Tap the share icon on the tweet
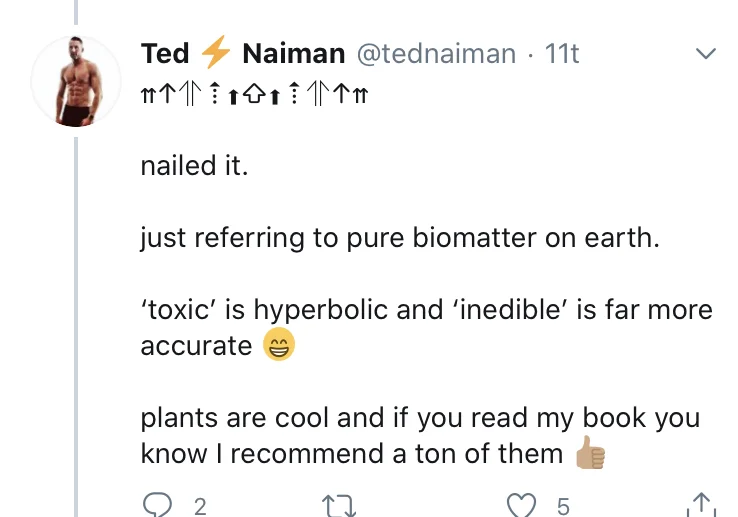This screenshot has height=517, width=738. pos(704,506)
